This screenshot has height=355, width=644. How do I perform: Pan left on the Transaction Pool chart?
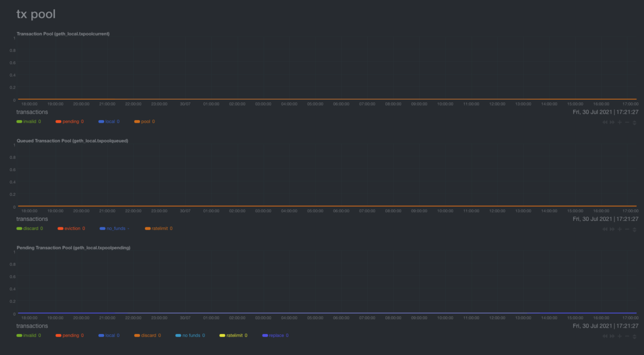(x=605, y=123)
